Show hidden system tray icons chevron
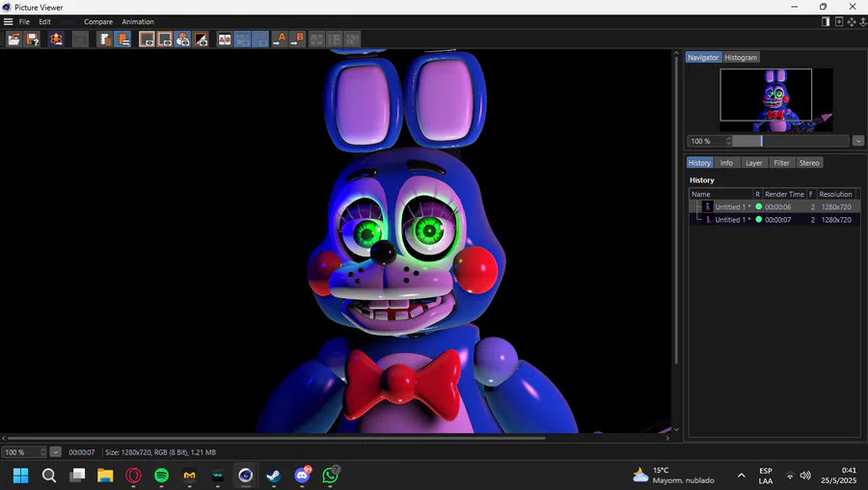Screen dimensions: 868x490 [742, 476]
